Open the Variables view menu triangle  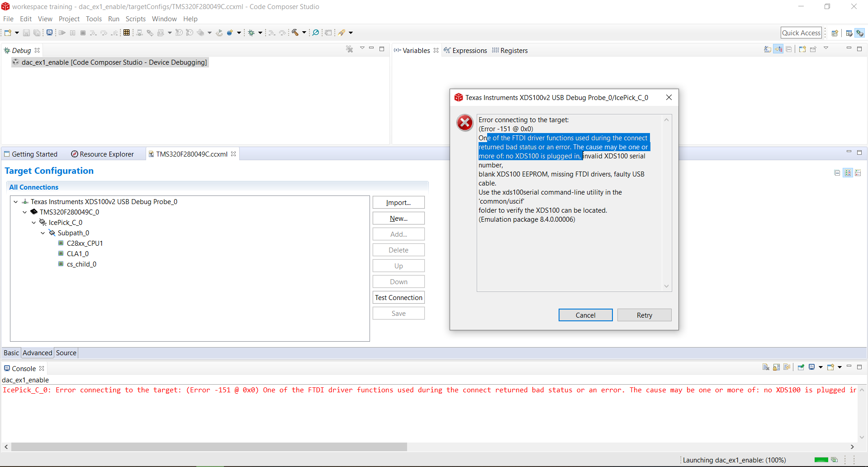pos(826,48)
